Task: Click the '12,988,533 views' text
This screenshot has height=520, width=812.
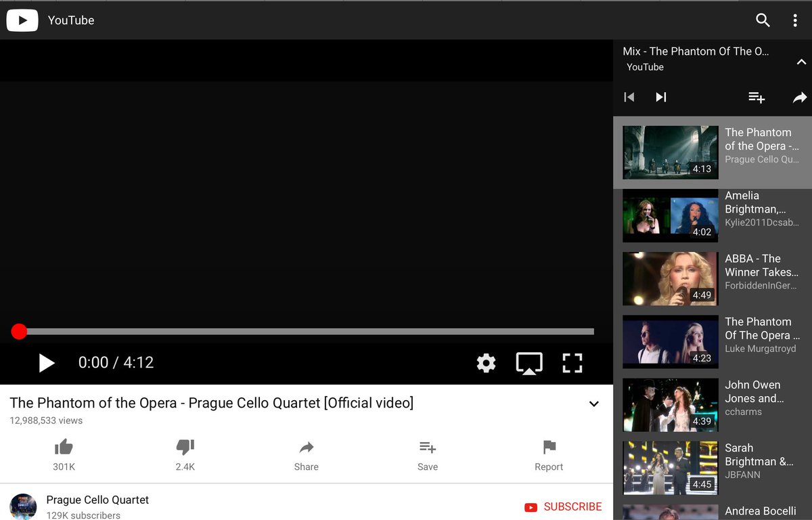Action: 46,420
